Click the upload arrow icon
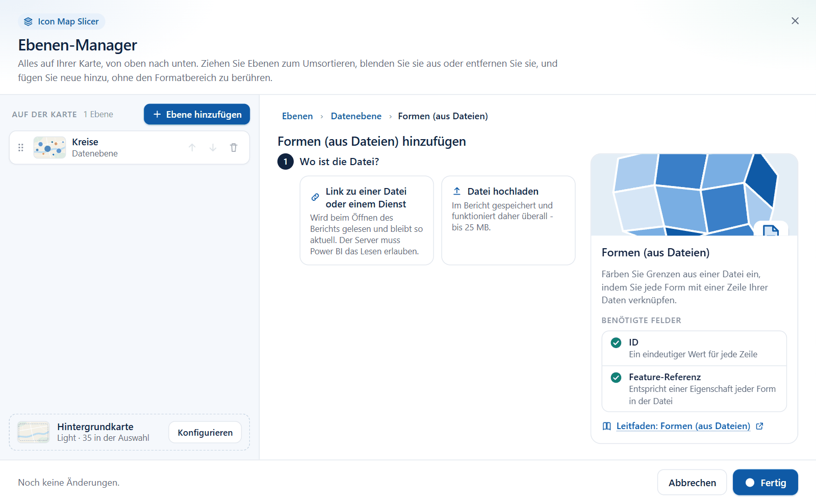The width and height of the screenshot is (816, 504). click(457, 191)
